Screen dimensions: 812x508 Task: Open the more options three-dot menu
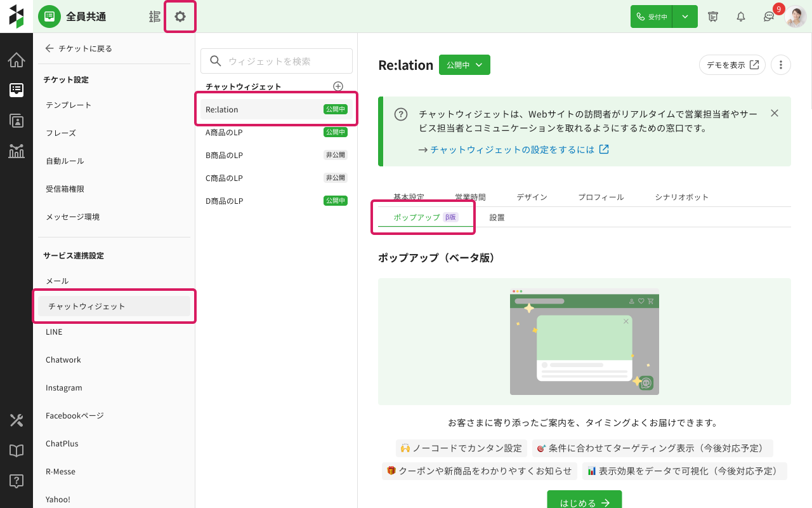781,65
